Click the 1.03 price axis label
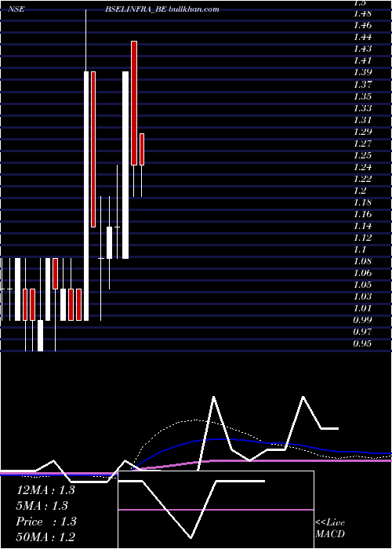Viewport: 392px width, 549px height. click(x=362, y=297)
